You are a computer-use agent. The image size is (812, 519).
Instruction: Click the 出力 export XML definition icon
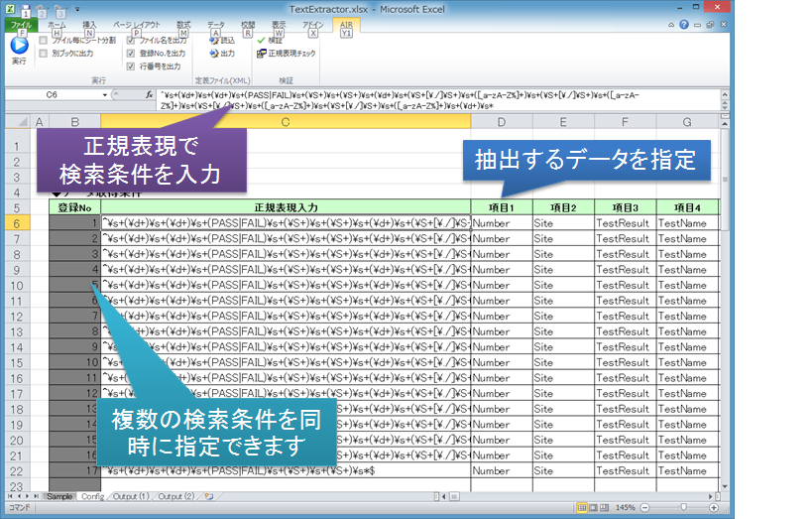coord(214,54)
